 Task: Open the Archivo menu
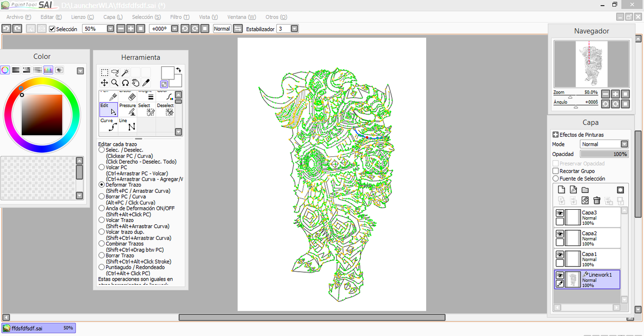(x=19, y=17)
